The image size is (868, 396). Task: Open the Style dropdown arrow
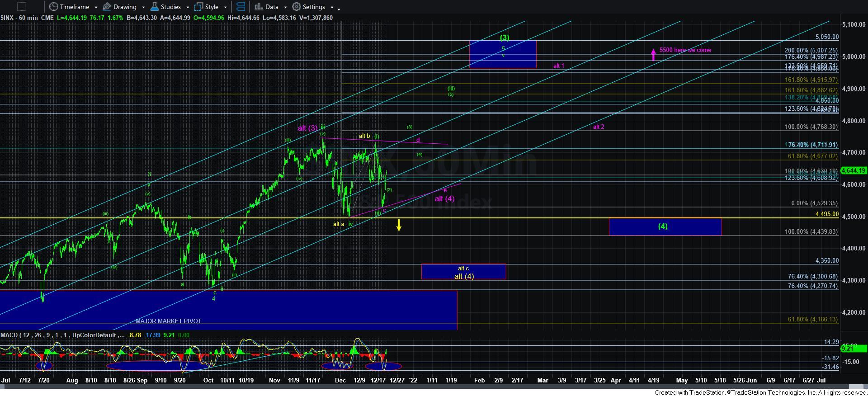point(225,7)
